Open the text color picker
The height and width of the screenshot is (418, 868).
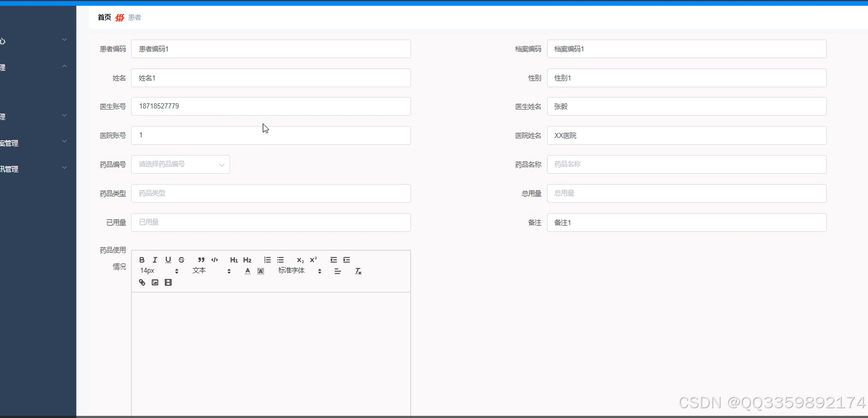247,271
